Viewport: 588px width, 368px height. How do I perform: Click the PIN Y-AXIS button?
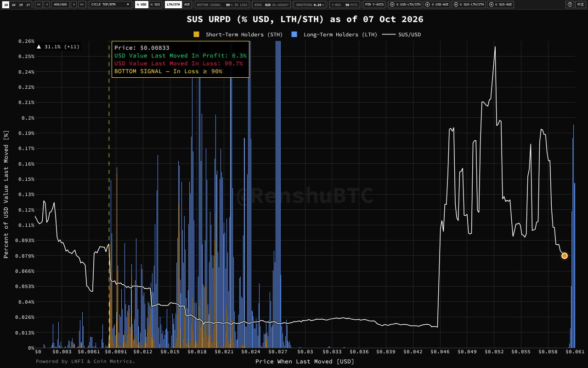point(374,5)
